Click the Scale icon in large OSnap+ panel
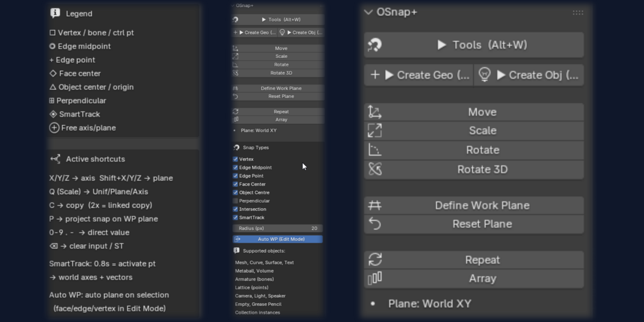The height and width of the screenshot is (322, 644). coord(375,130)
